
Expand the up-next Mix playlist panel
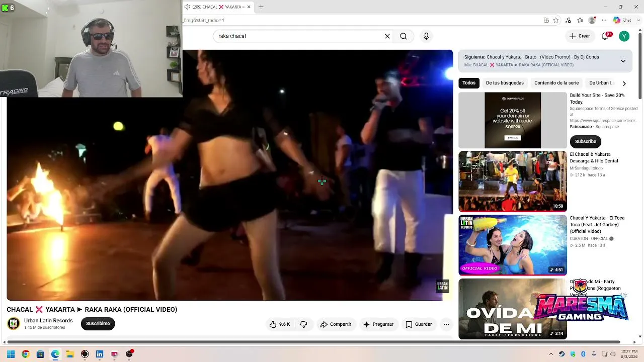623,61
